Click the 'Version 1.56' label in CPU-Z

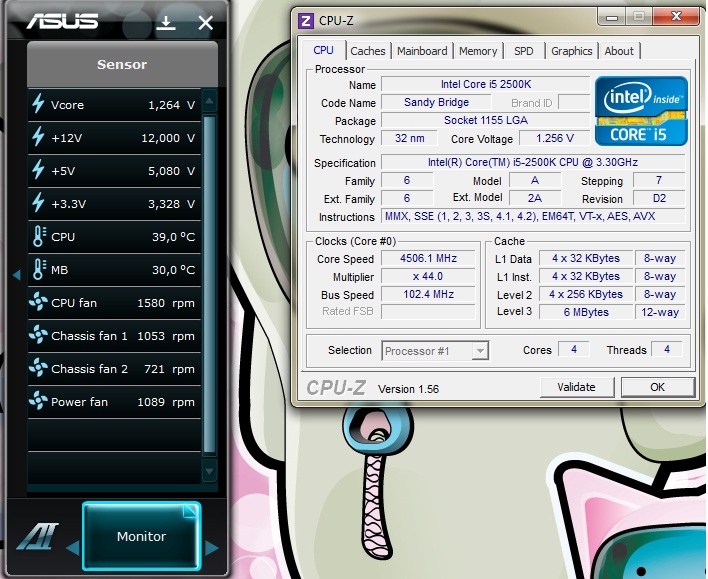[x=408, y=389]
